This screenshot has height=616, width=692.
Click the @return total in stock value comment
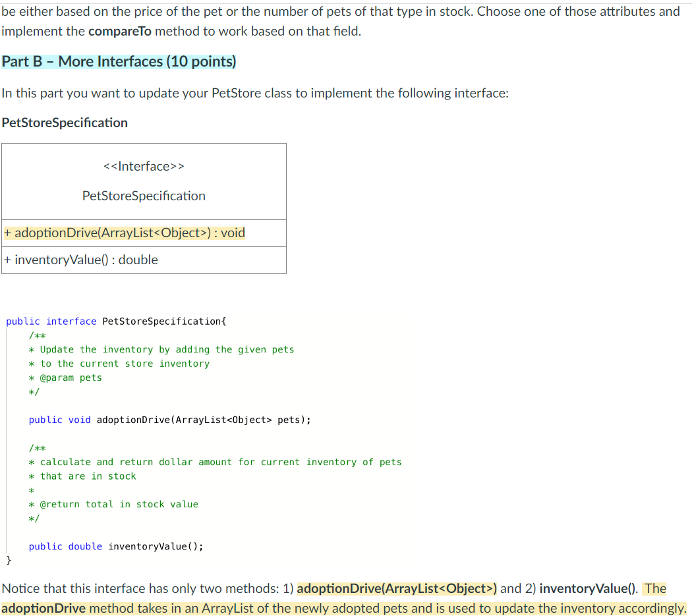click(x=113, y=504)
